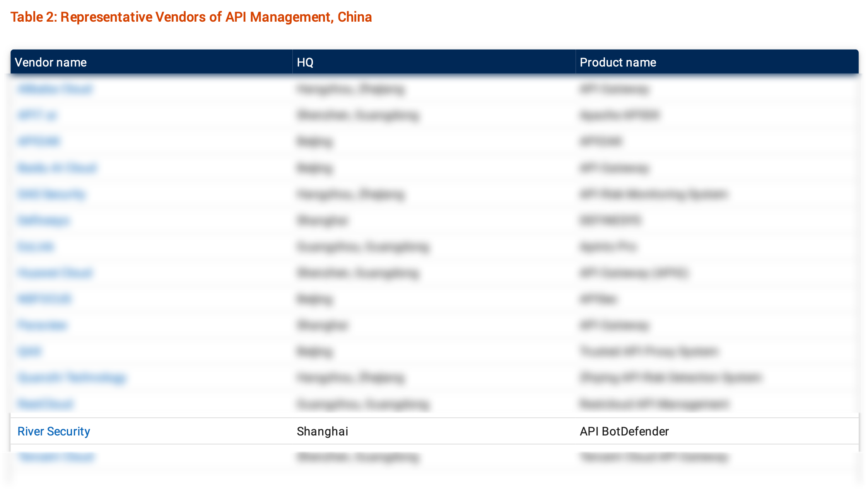The height and width of the screenshot is (502, 868).
Task: Open the blurred Baidu AI Cloud link
Action: pos(57,168)
